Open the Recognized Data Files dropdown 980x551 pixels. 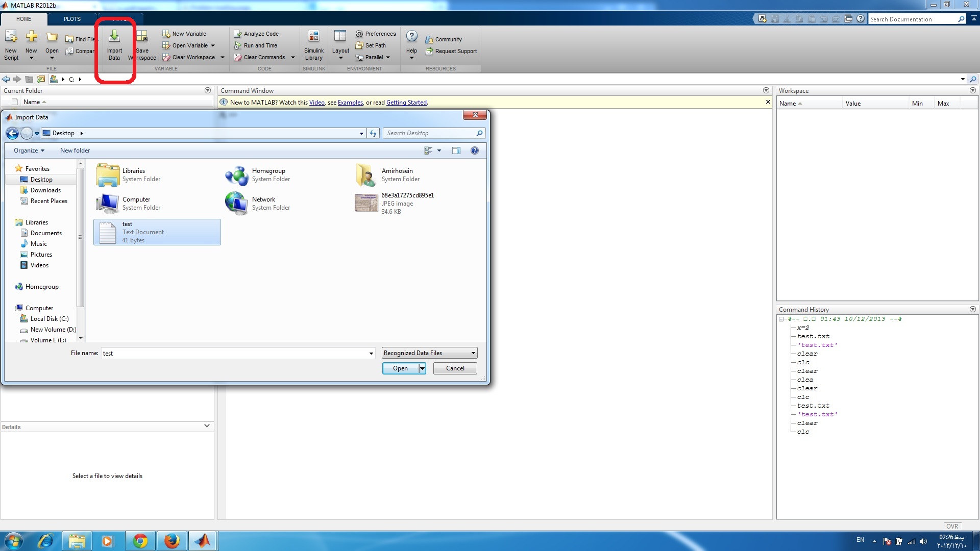429,353
